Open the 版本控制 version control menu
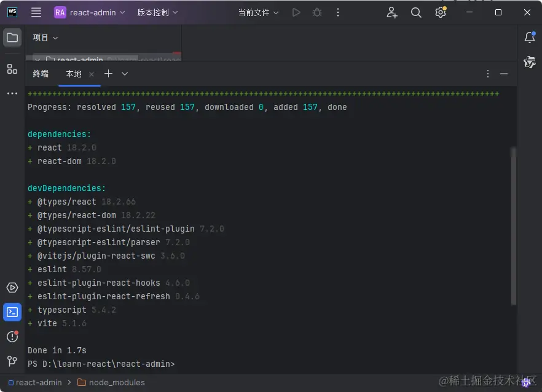 157,12
